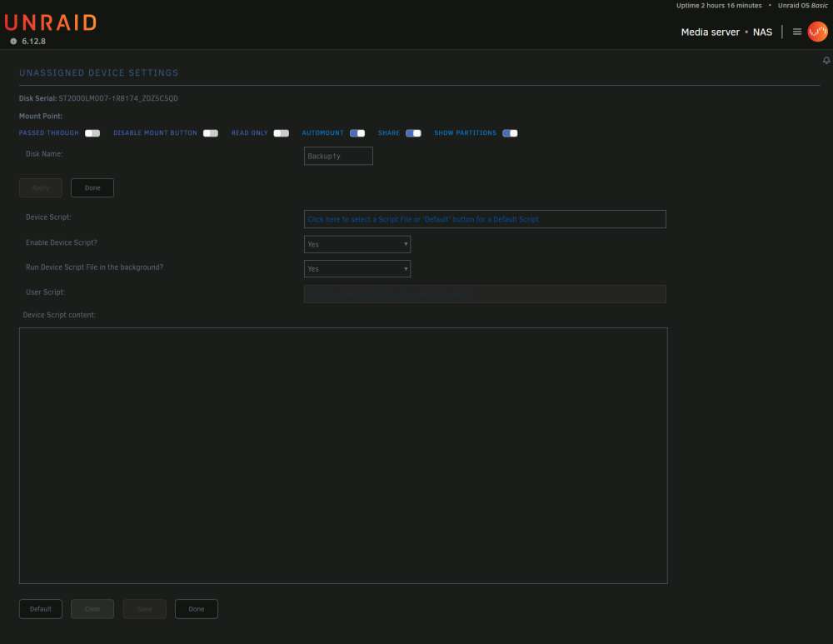Click the Device Script content label
This screenshot has width=833, height=644.
point(59,315)
